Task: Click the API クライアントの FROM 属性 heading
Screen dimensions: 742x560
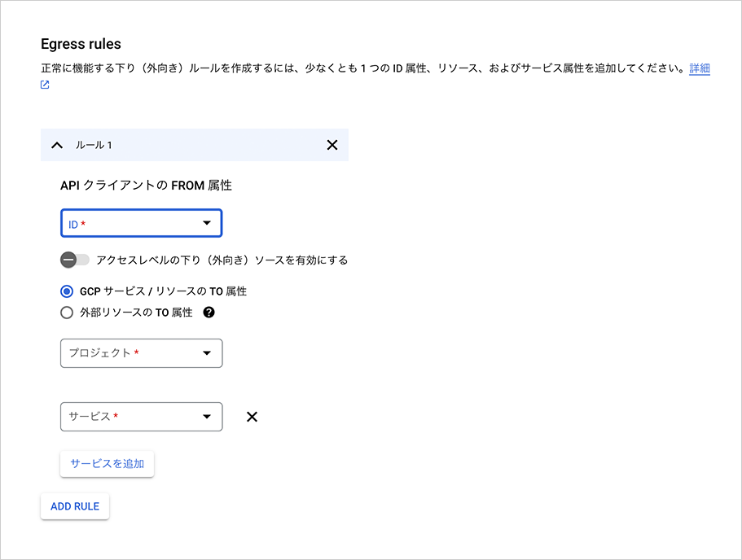Action: tap(146, 186)
